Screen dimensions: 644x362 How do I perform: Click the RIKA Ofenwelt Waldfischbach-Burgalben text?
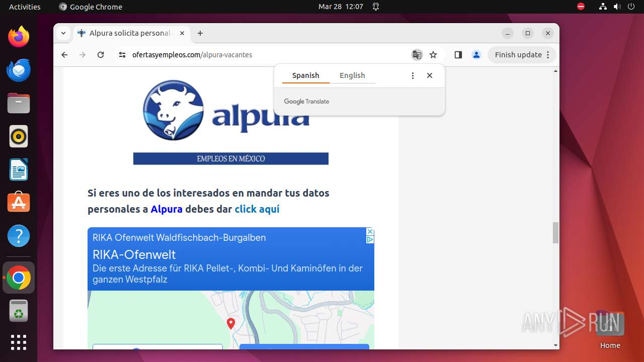pyautogui.click(x=179, y=237)
